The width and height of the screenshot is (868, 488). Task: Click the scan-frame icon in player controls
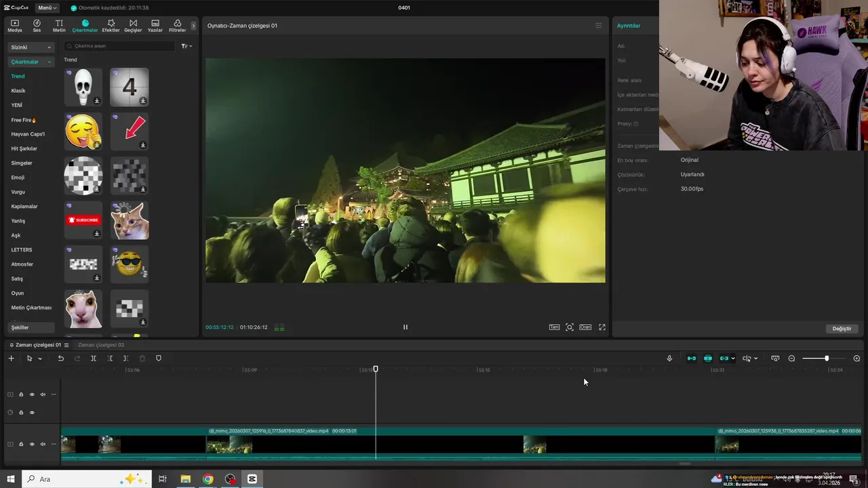[570, 327]
